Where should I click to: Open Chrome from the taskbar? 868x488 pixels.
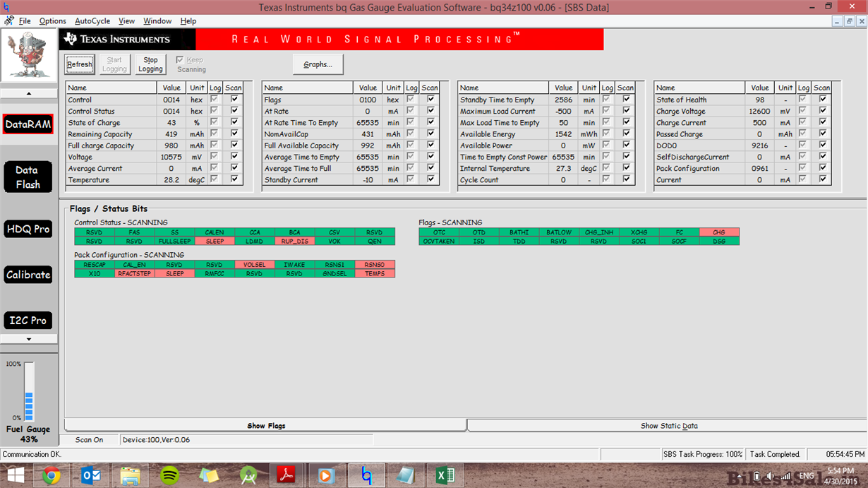click(51, 476)
